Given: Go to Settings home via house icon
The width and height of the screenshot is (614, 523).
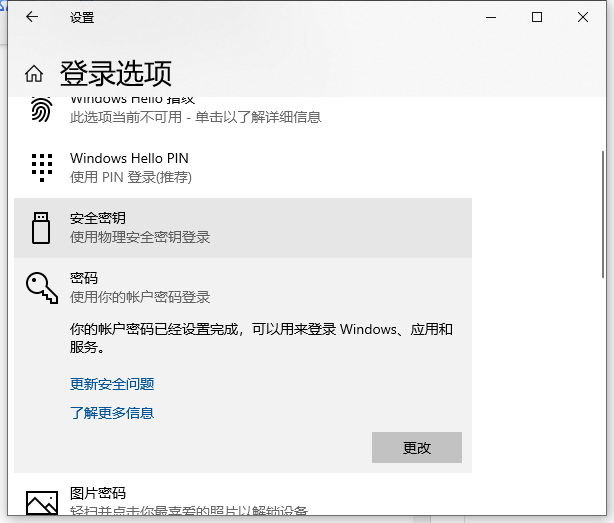Looking at the screenshot, I should (x=34, y=74).
